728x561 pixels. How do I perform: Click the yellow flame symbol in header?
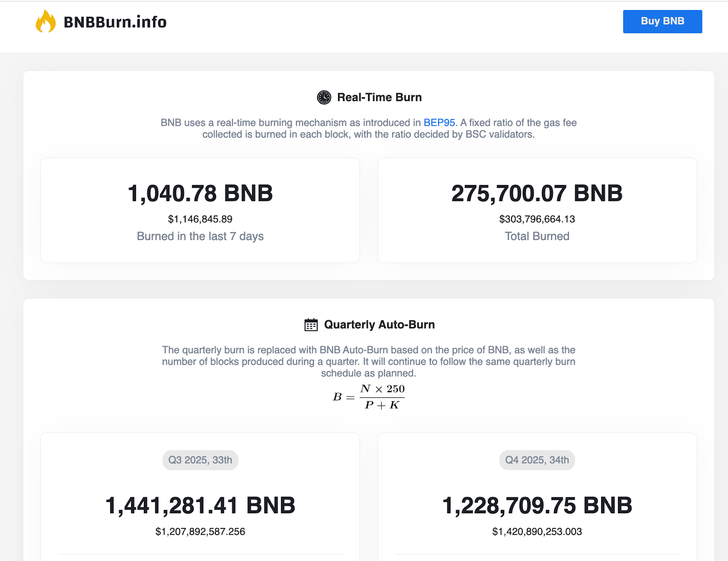tap(45, 21)
